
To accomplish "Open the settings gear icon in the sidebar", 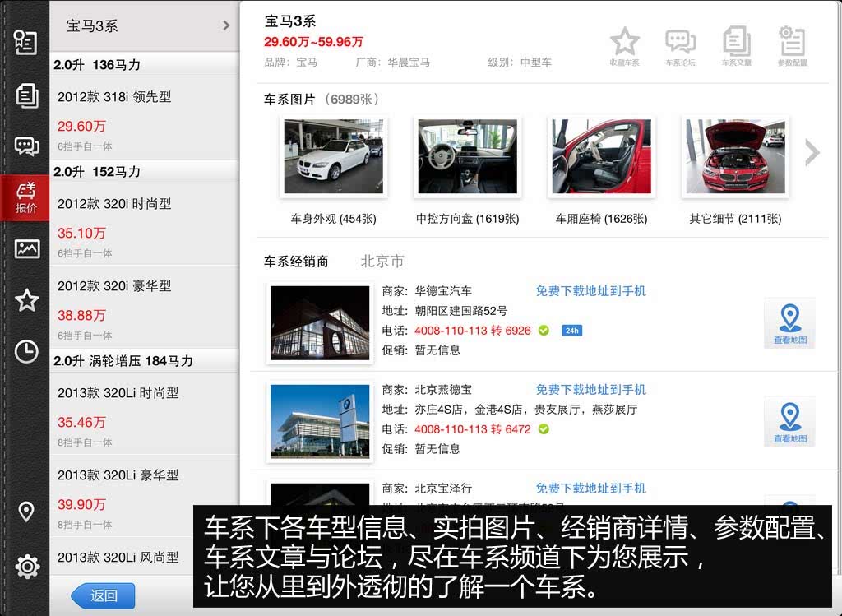I will click(x=27, y=566).
